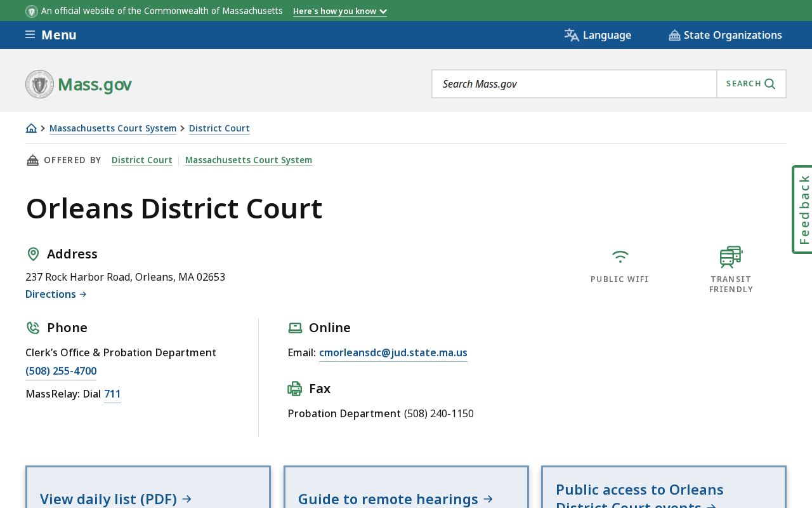The width and height of the screenshot is (812, 508).
Task: Click the Transit Friendly bus icon
Action: (x=731, y=257)
